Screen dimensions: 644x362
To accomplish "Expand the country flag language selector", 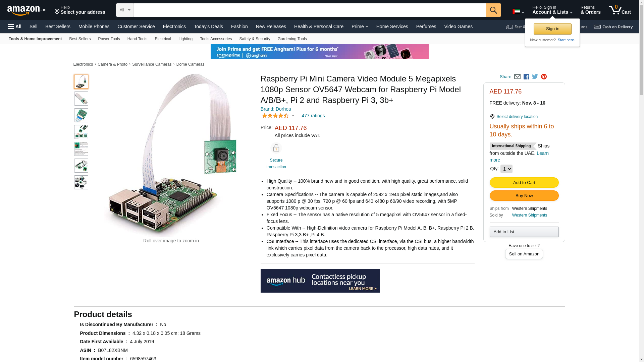I will 518,12.
